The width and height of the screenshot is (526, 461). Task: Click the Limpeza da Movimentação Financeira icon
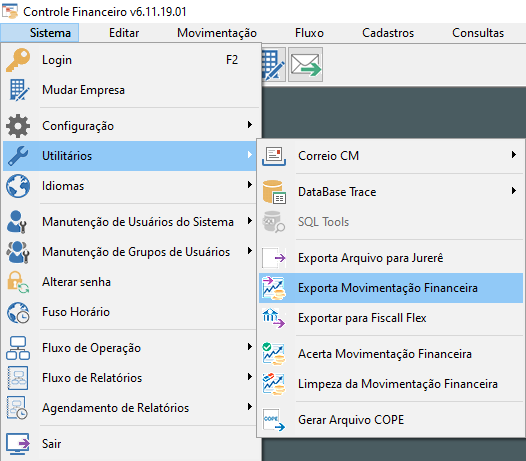(x=274, y=384)
